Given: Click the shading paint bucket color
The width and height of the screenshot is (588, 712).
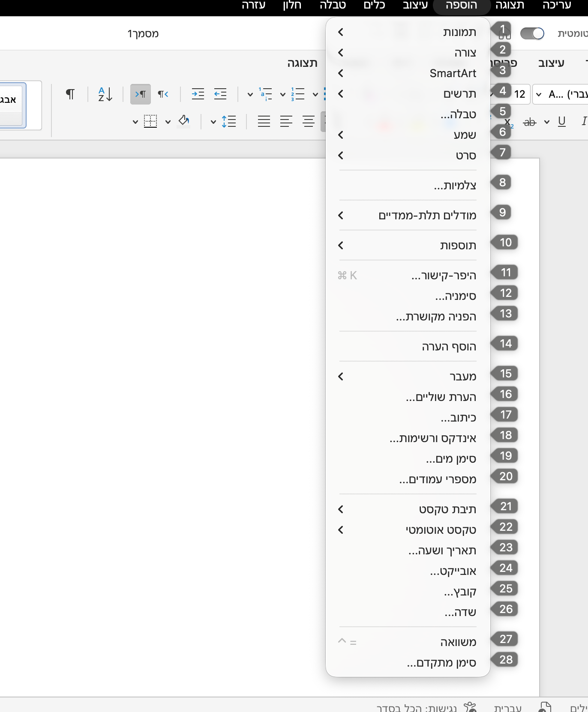Looking at the screenshot, I should tap(184, 121).
